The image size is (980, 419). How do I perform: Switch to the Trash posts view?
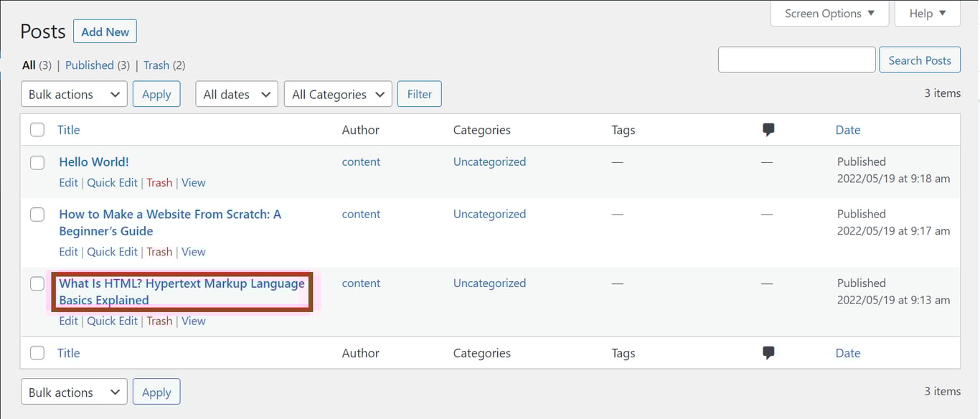(156, 65)
